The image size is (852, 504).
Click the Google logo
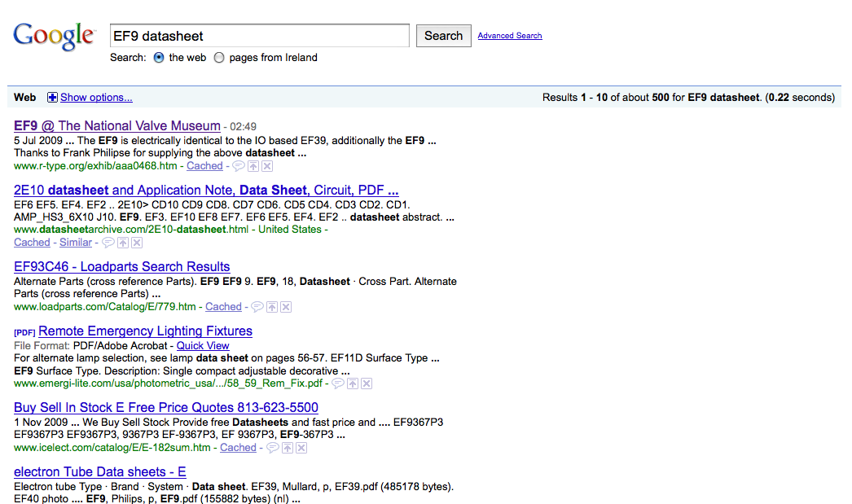(x=55, y=37)
